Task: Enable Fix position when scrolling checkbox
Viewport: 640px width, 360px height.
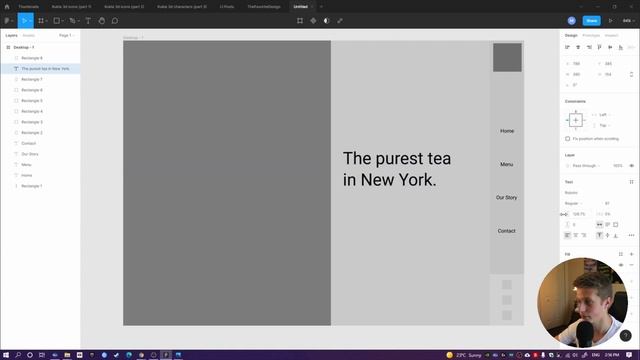Action: (x=567, y=139)
